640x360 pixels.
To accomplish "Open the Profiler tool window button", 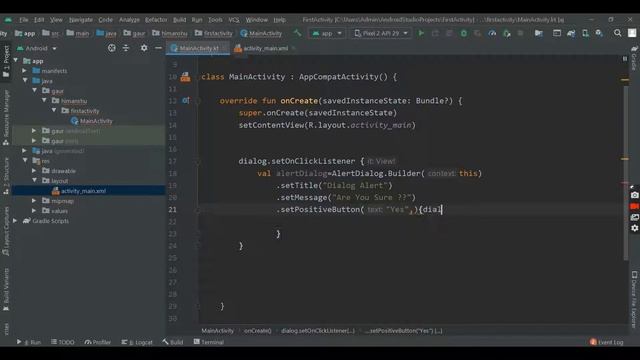I will (98, 342).
